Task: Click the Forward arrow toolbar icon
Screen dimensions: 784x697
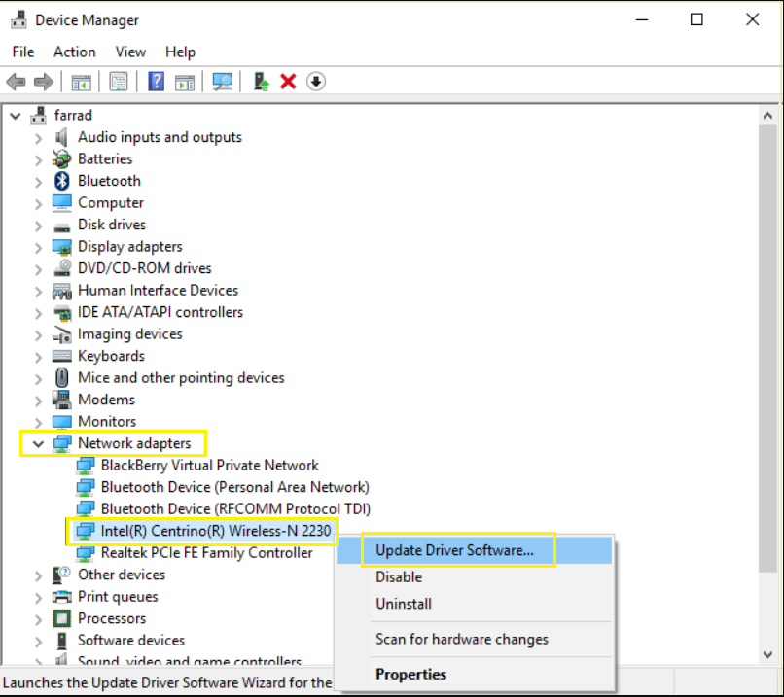Action: tap(44, 82)
